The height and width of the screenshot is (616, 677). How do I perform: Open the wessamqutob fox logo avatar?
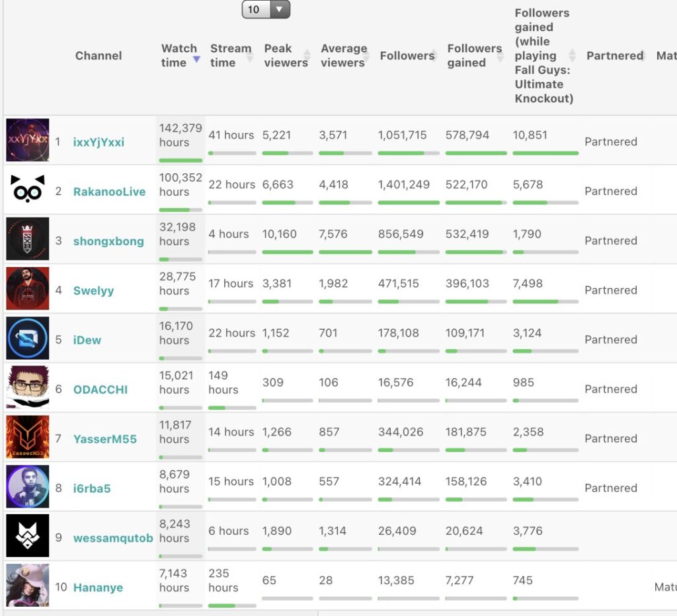[28, 536]
